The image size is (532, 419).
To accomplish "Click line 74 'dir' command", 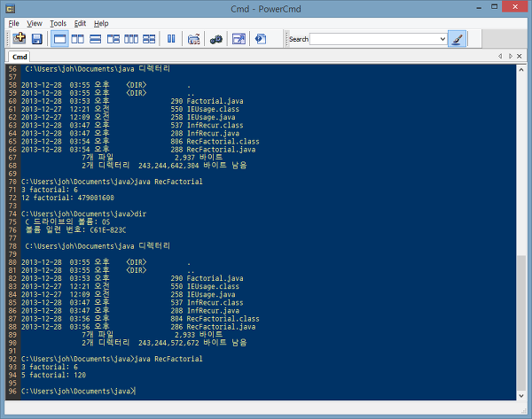I will click(140, 213).
